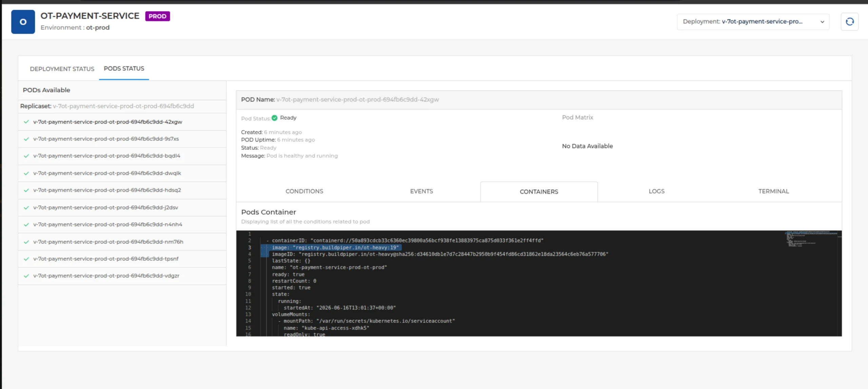The height and width of the screenshot is (389, 868).
Task: Open the Deployment selector dropdown
Action: [753, 22]
